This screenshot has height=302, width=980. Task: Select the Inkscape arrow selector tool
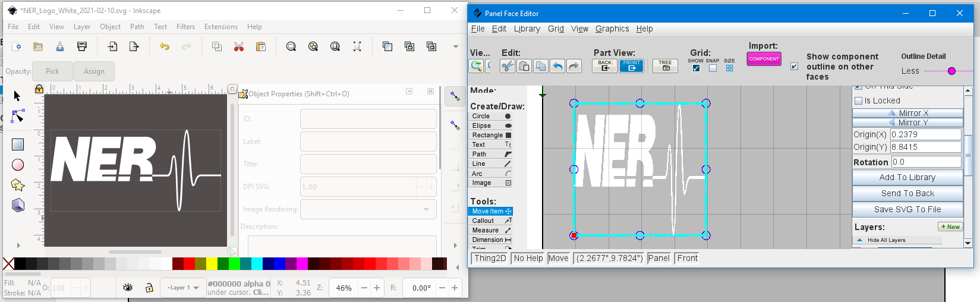[x=17, y=96]
